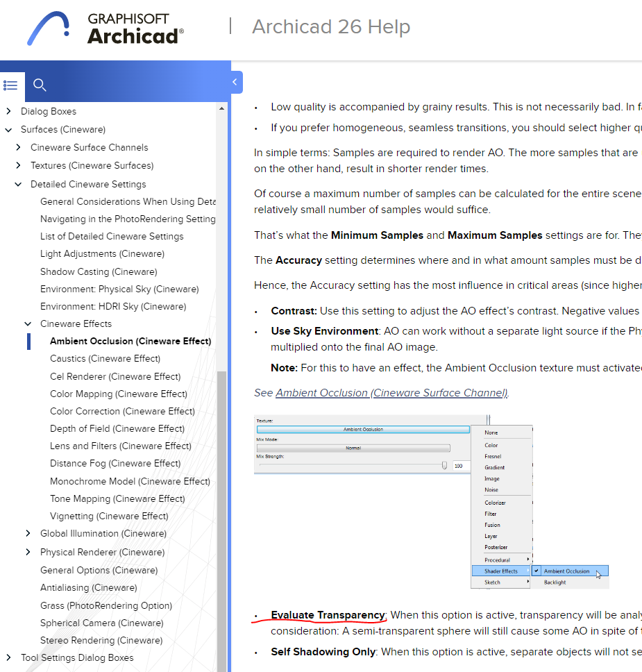The image size is (642, 672).
Task: Click the table of contents icon
Action: point(11,85)
